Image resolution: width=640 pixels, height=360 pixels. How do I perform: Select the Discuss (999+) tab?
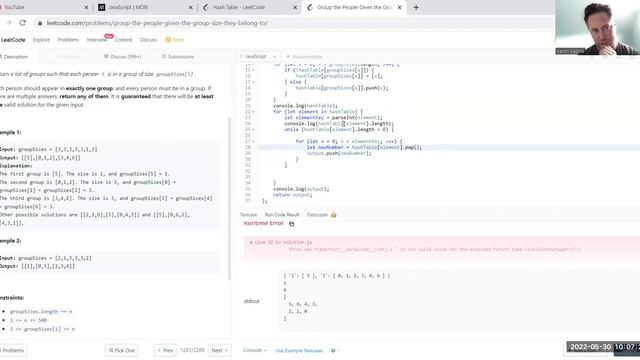pos(122,57)
